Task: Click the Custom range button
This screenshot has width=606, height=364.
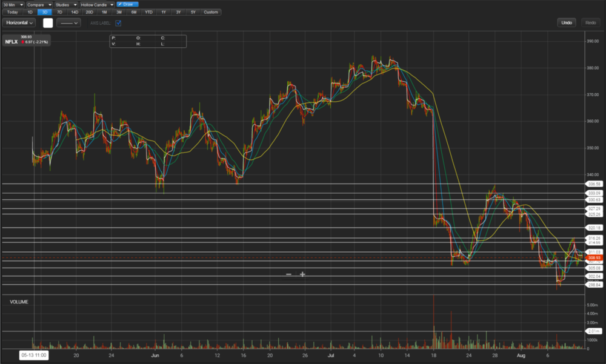Action: tap(211, 12)
